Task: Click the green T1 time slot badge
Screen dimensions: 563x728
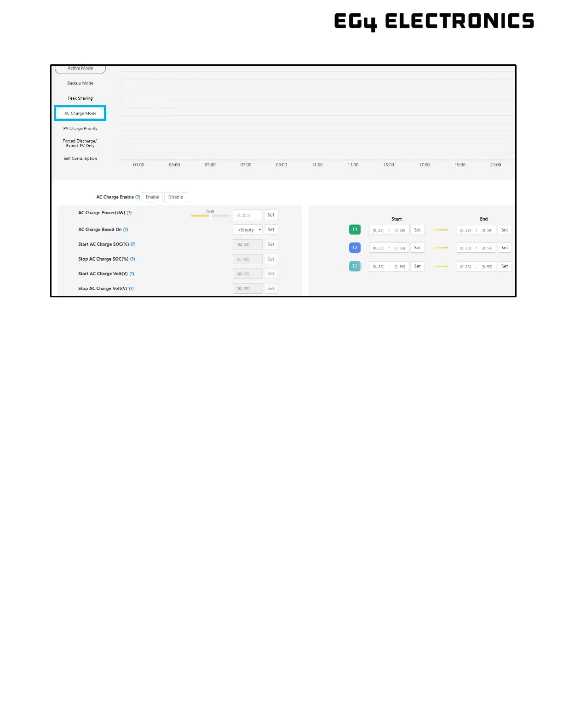Action: (x=355, y=230)
